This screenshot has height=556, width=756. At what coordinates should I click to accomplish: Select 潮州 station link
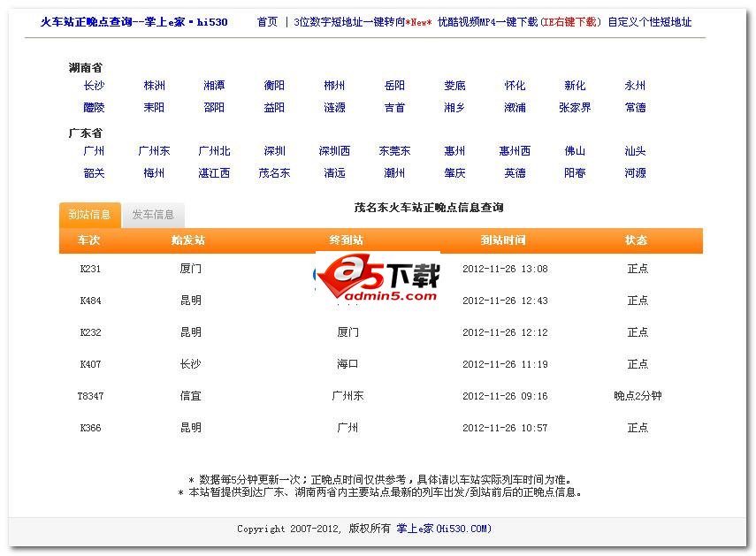click(x=394, y=173)
